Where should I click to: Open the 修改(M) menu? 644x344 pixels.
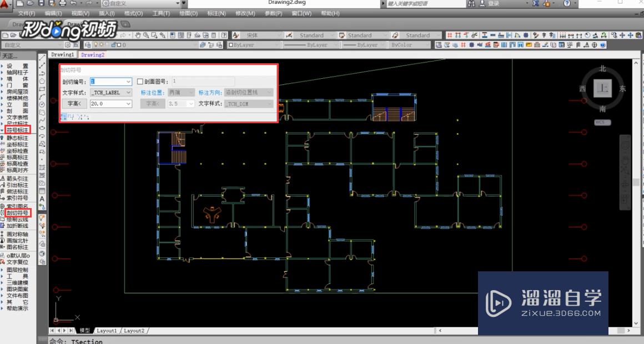coord(245,13)
